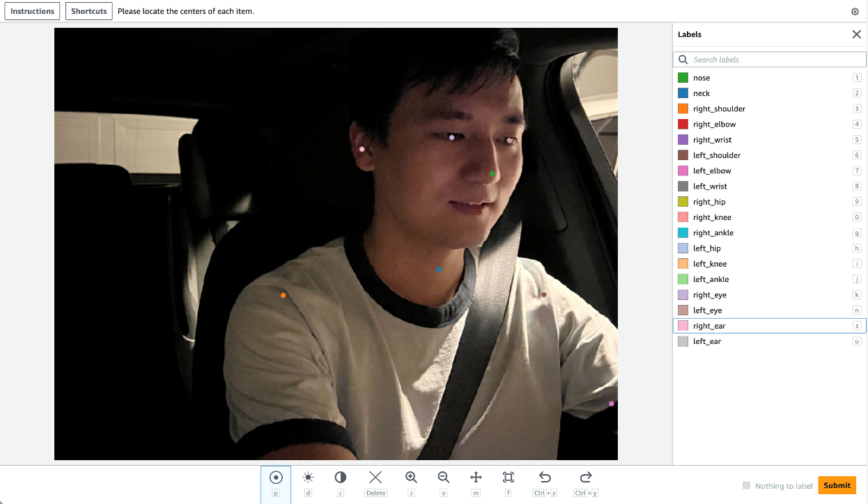Undo the last action
Viewport: 868px width, 504px height.
tap(545, 478)
